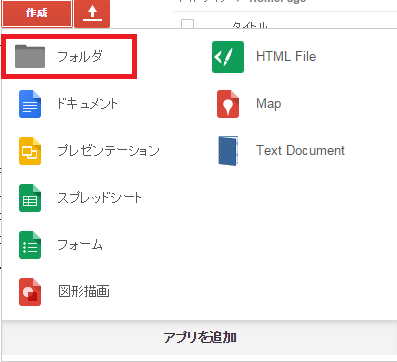The height and width of the screenshot is (362, 397).
Task: Click the blue Text Document notebook icon
Action: click(228, 151)
